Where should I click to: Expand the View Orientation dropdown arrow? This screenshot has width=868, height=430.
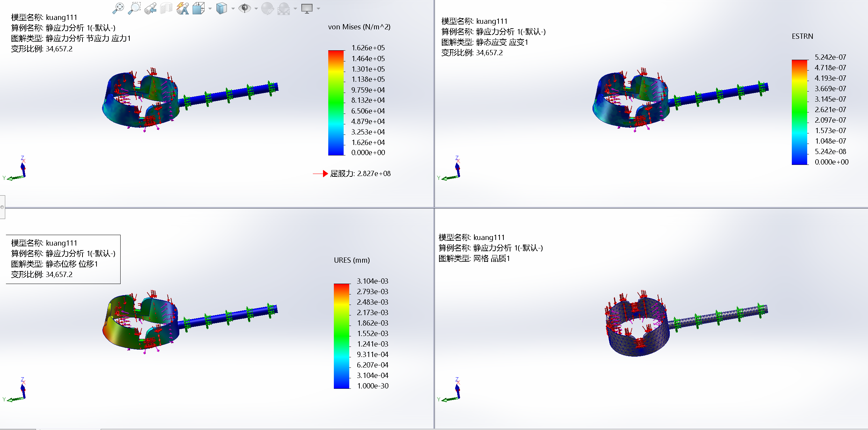[x=210, y=9]
